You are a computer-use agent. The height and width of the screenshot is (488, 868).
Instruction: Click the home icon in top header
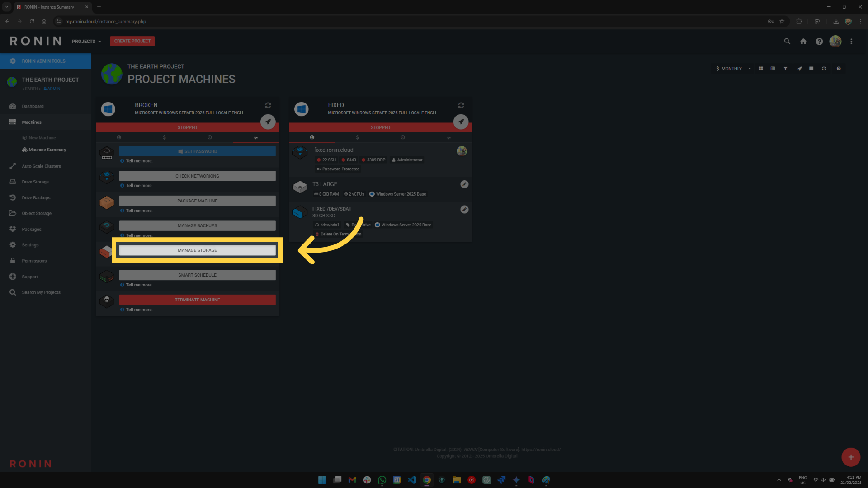coord(803,41)
